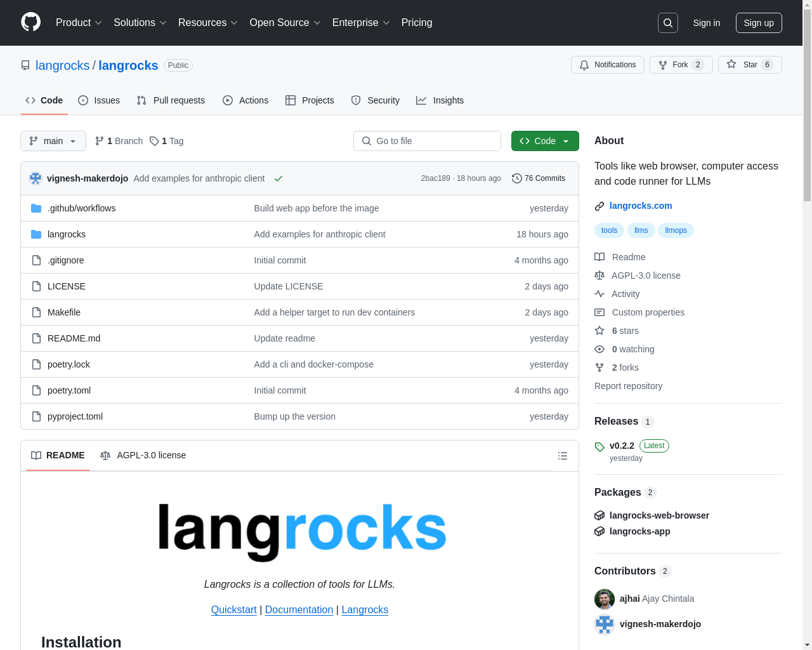Switch to the Projects tab
Image resolution: width=812 pixels, height=650 pixels.
coord(310,100)
